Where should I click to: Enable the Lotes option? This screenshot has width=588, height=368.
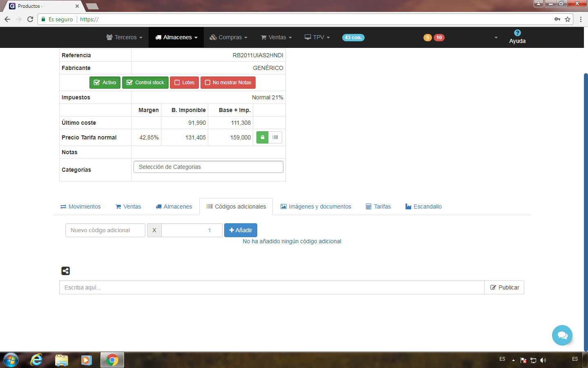click(x=184, y=83)
